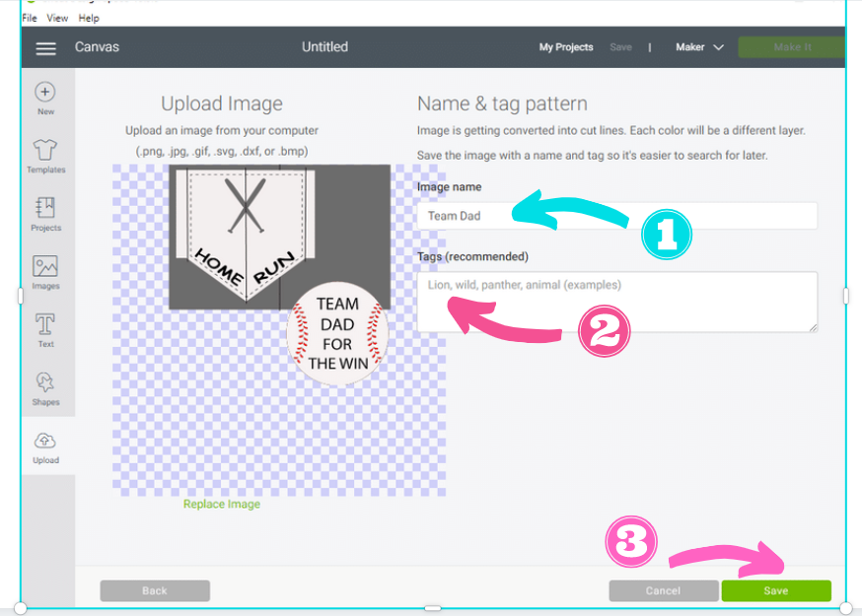Click the Name & tag pattern heading

502,103
